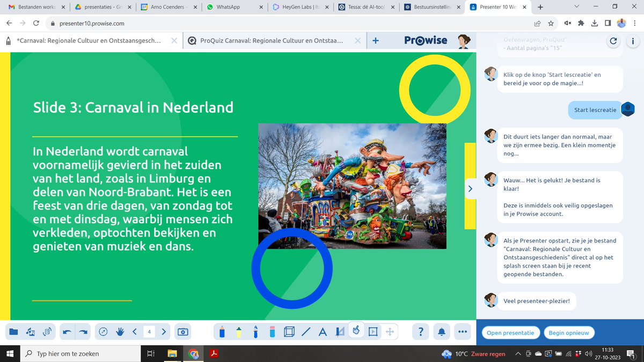Select the text tool
644x362 pixels.
[x=323, y=331]
